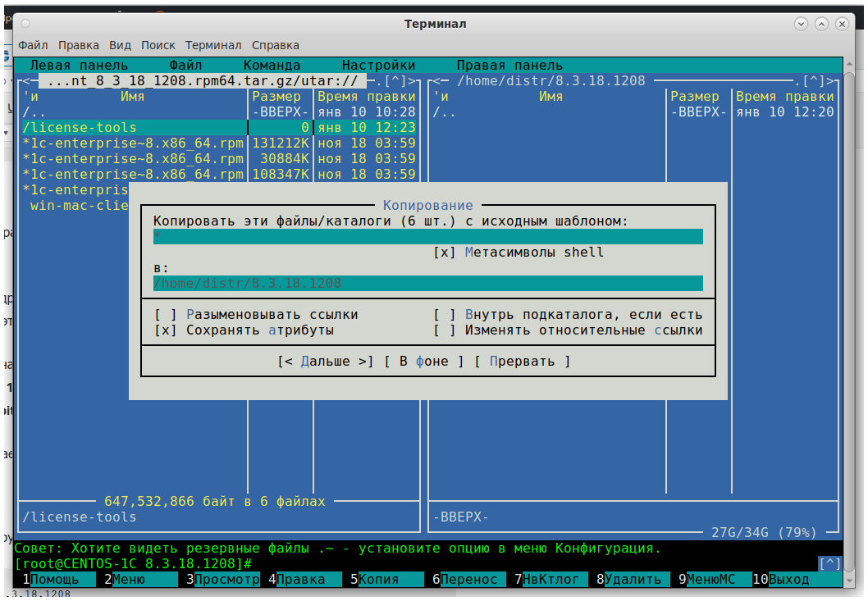Screen dimensions: 868x601
Task: Click left panel history [^] button
Action: click(395, 81)
